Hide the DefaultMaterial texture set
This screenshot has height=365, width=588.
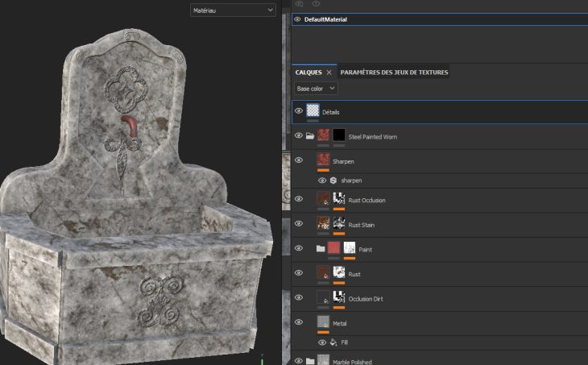(297, 19)
